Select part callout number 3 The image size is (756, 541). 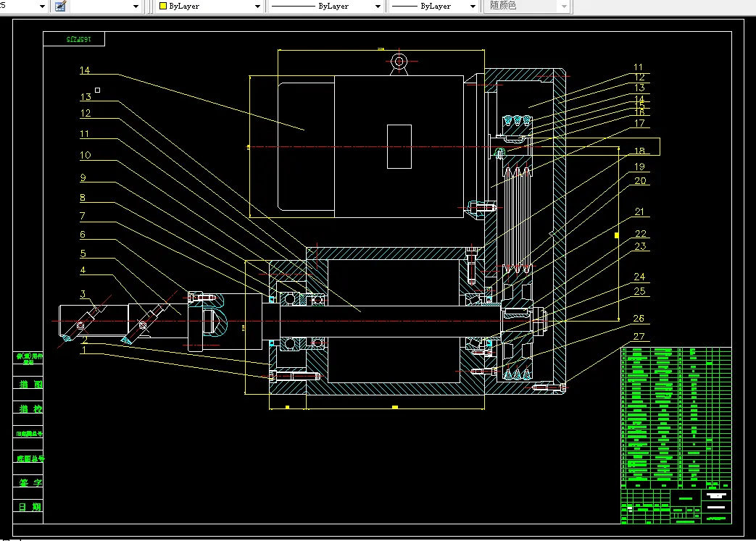(83, 294)
